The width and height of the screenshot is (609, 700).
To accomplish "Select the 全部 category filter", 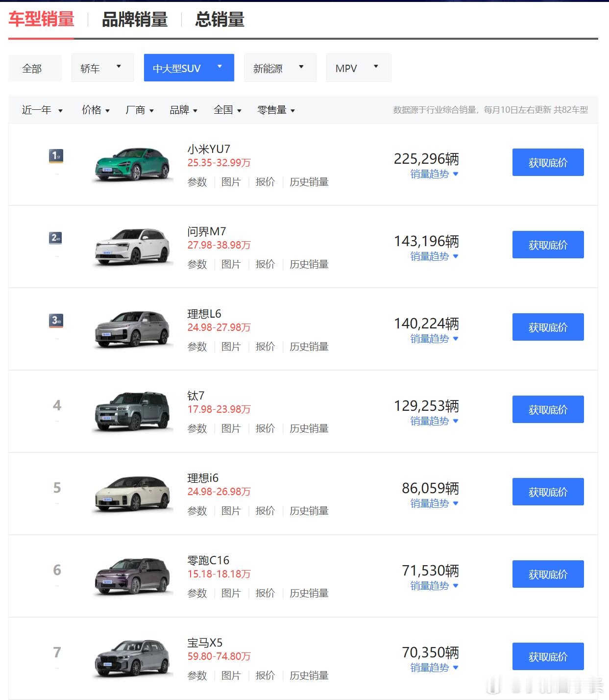I will 35,68.
